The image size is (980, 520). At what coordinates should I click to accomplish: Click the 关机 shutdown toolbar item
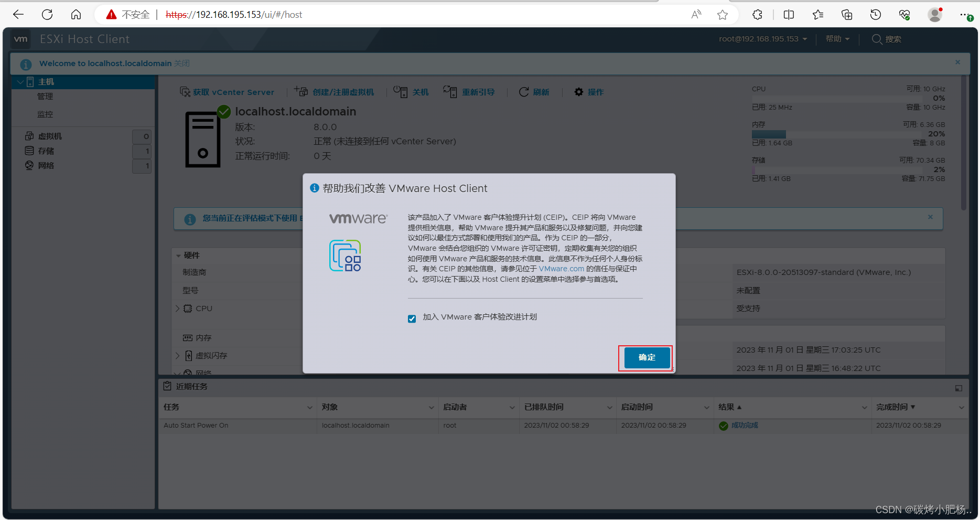411,92
